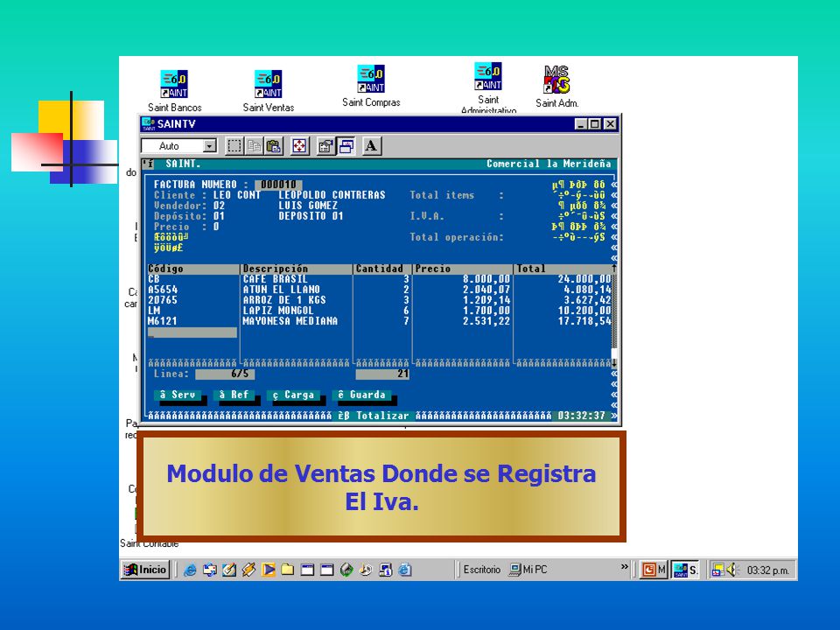
Task: Click the empty Código entry field
Action: click(x=192, y=332)
